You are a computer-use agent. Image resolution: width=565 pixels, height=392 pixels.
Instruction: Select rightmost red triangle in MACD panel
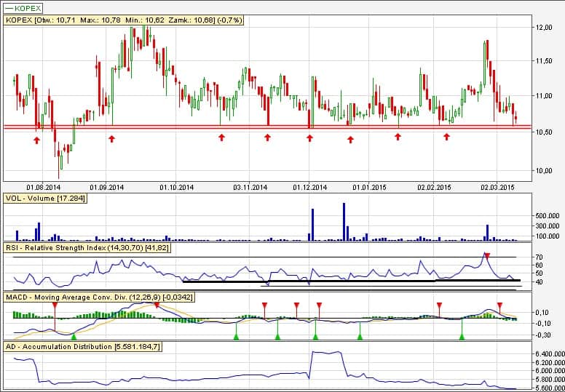499,305
